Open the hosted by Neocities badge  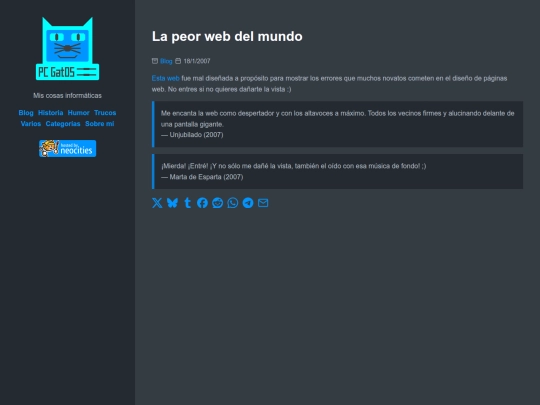click(x=68, y=148)
